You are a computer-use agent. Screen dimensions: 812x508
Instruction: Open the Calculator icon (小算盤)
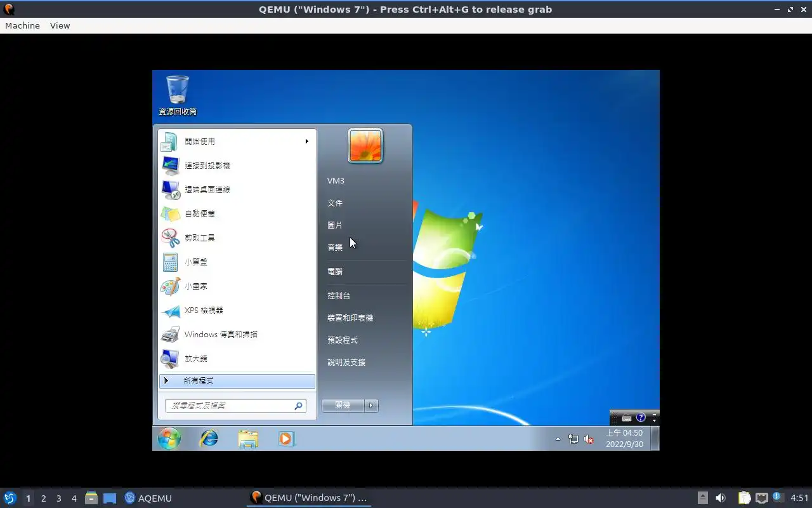coord(169,262)
